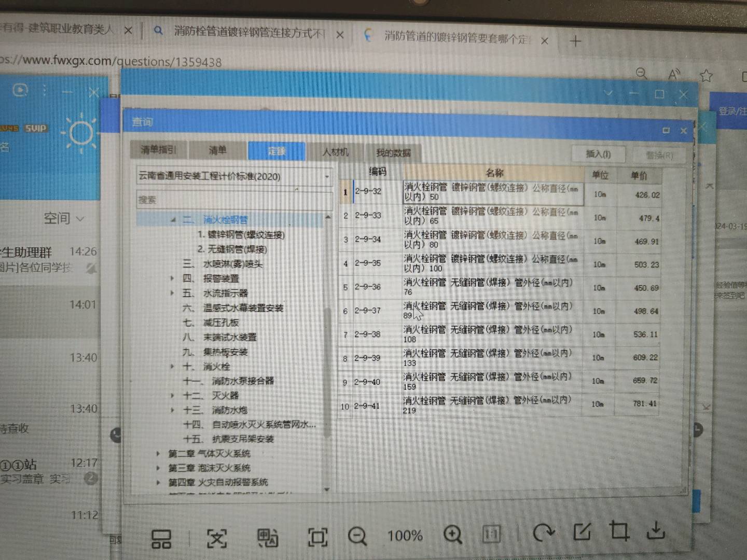Click the fullscreen view icon
This screenshot has width=747, height=560.
click(317, 537)
